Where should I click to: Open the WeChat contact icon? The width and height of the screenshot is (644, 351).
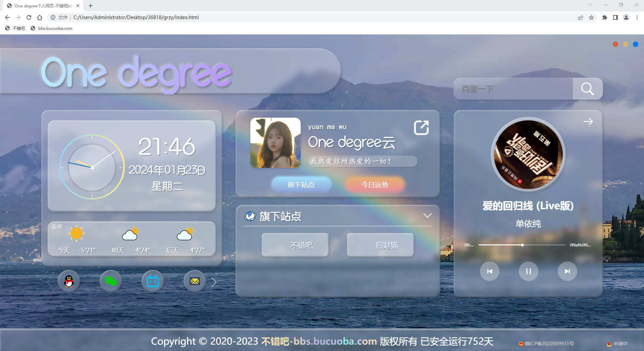[111, 281]
